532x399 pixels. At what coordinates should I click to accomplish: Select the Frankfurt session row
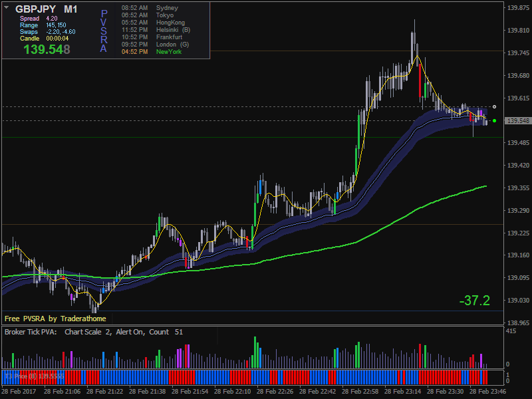click(x=152, y=37)
